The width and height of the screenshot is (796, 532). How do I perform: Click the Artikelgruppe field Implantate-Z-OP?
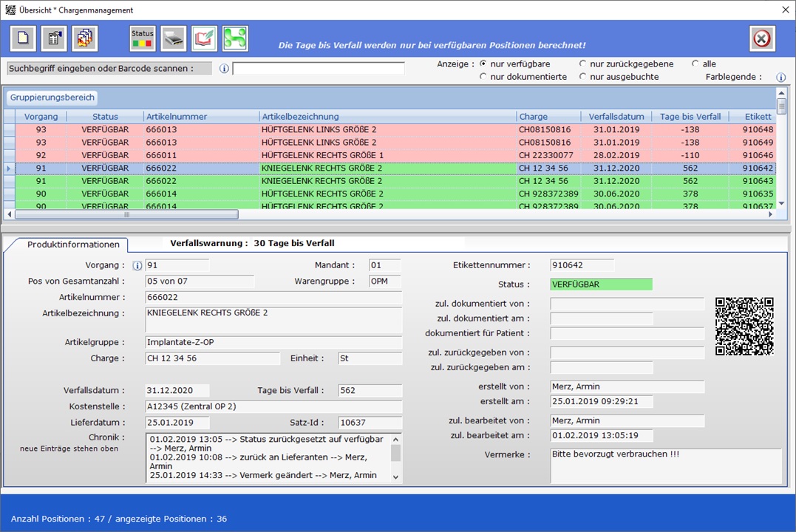[x=273, y=343]
